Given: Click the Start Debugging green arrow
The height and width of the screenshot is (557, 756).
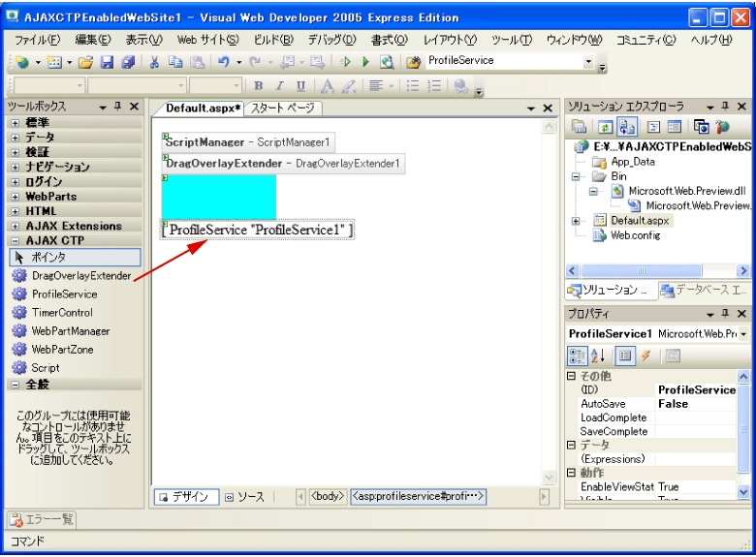Looking at the screenshot, I should click(x=365, y=62).
